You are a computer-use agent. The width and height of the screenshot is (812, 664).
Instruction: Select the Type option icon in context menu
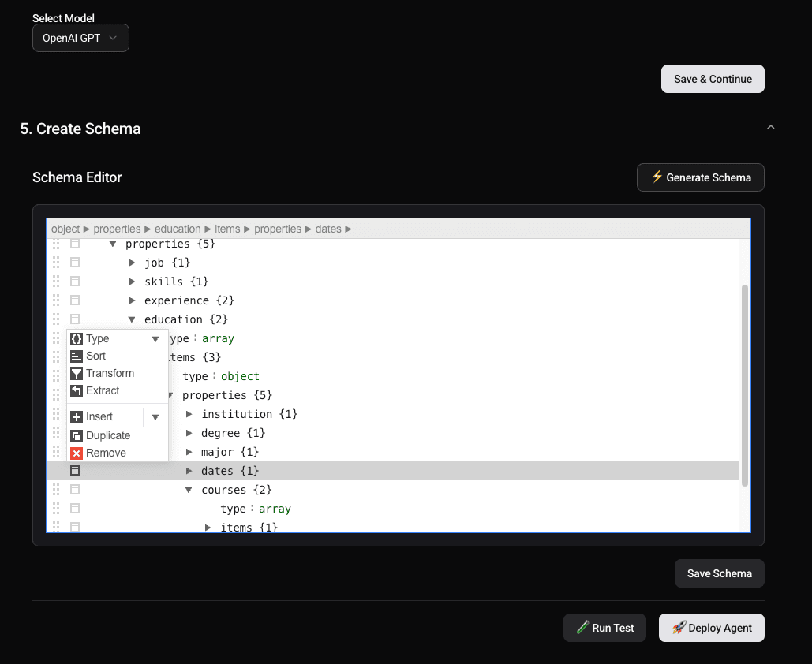tap(76, 338)
